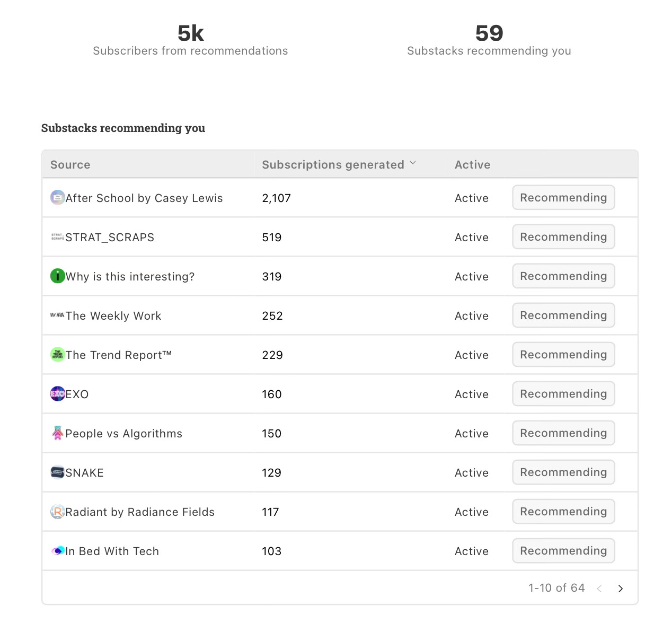Click Active status in In Bed With Tech row
672x632 pixels.
[x=472, y=551]
